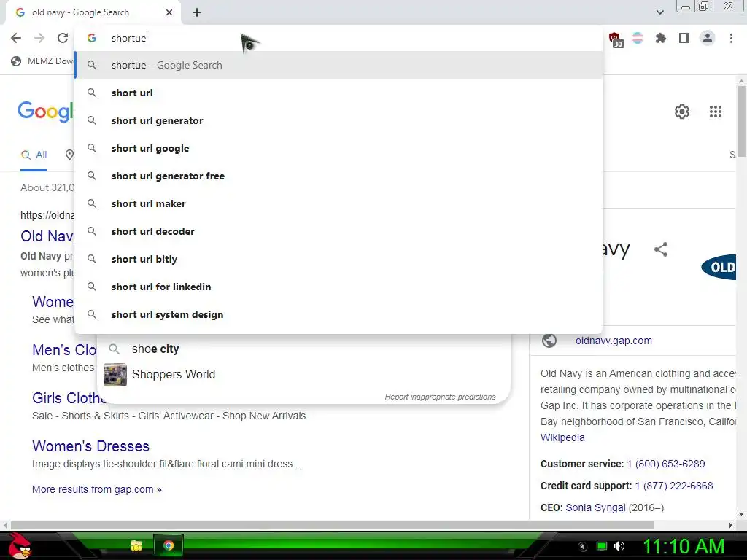Image resolution: width=747 pixels, height=560 pixels.
Task: Open the Sonia Syngal CEO link
Action: coord(595,507)
